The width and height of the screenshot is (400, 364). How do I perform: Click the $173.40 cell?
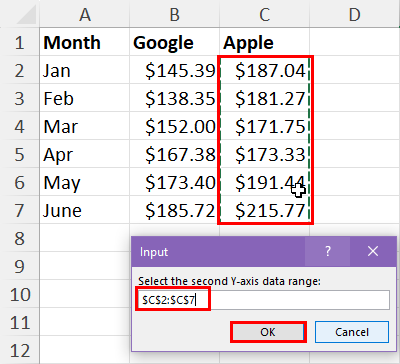coord(174,183)
